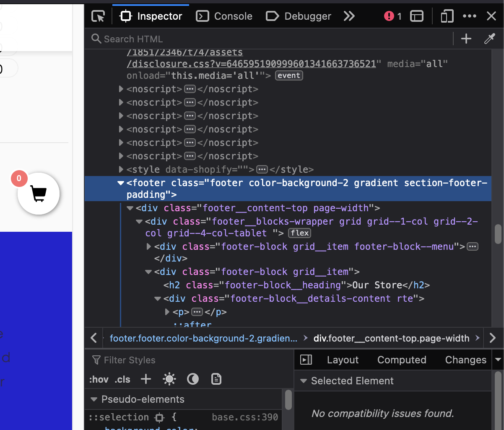504x430 pixels.
Task: Click the red error count badge
Action: point(393,16)
